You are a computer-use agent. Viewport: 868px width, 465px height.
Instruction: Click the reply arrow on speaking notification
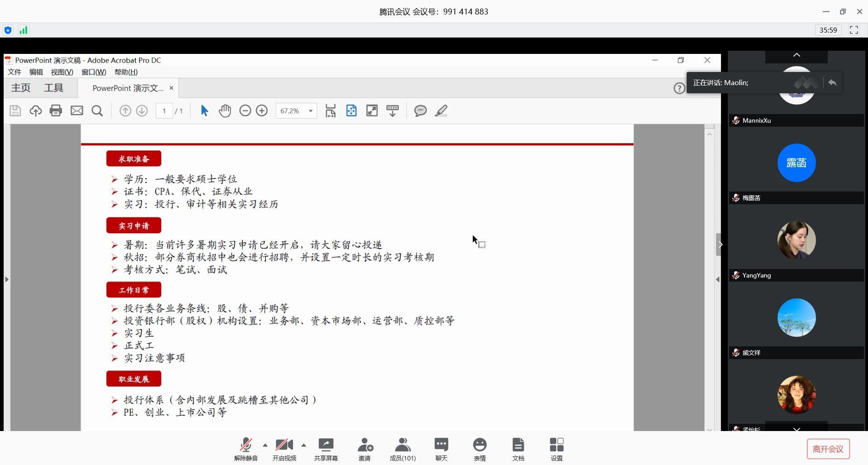coord(832,83)
